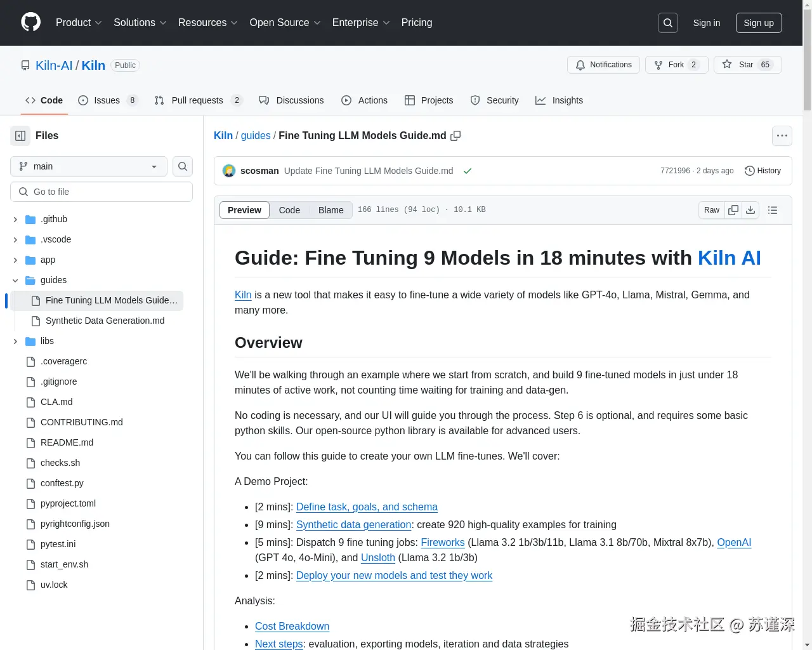Open the commit message link
Screen dimensions: 812x650
(369, 171)
